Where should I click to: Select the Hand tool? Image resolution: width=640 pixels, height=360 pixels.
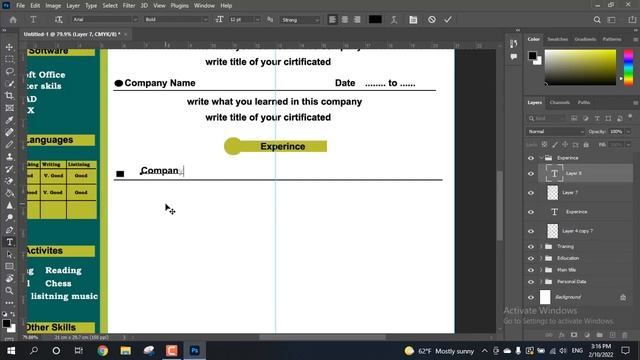pos(9,278)
